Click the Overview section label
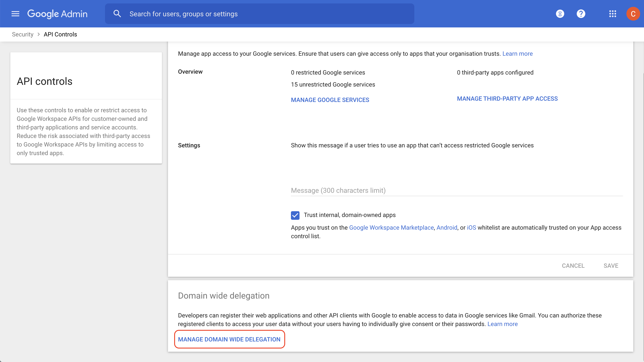The image size is (644, 362). (x=190, y=72)
